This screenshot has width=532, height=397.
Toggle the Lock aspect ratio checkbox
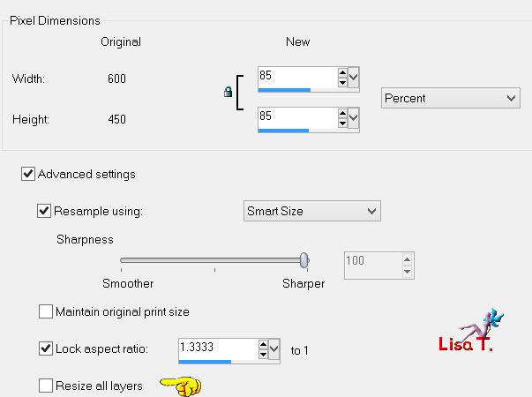pos(46,348)
